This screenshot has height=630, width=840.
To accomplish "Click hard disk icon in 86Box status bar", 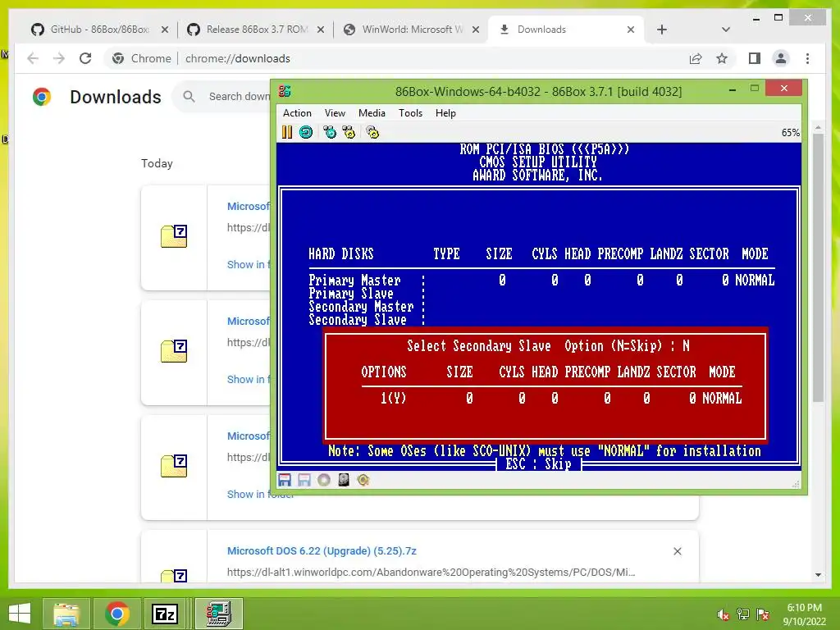I will pos(344,480).
